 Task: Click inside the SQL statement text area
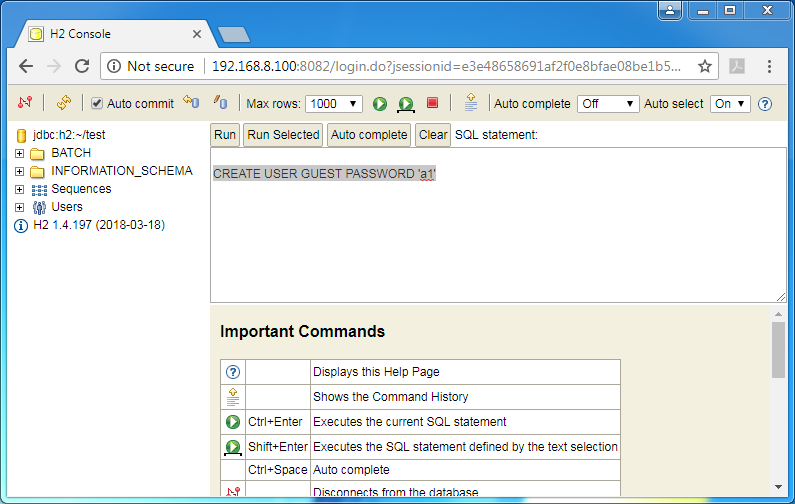(498, 225)
